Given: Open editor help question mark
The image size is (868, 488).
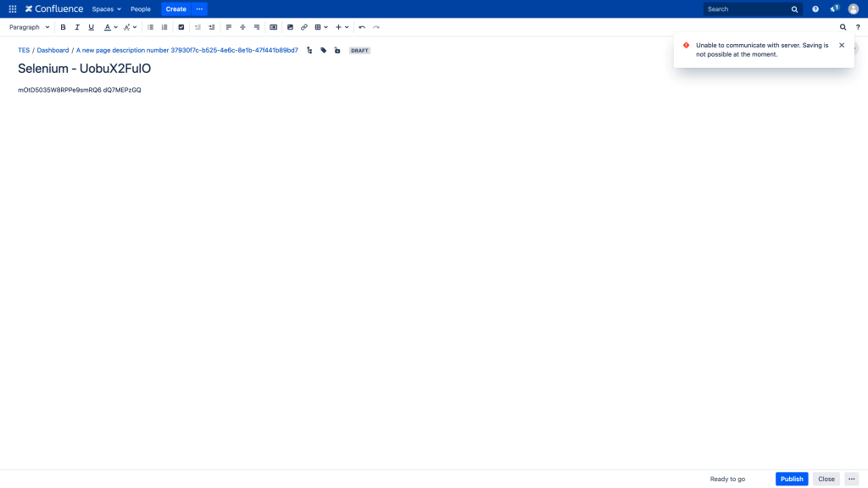Looking at the screenshot, I should (x=858, y=27).
